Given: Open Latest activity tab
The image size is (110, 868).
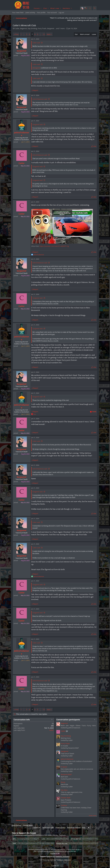Looking at the screenshot, I should tap(30, 12).
